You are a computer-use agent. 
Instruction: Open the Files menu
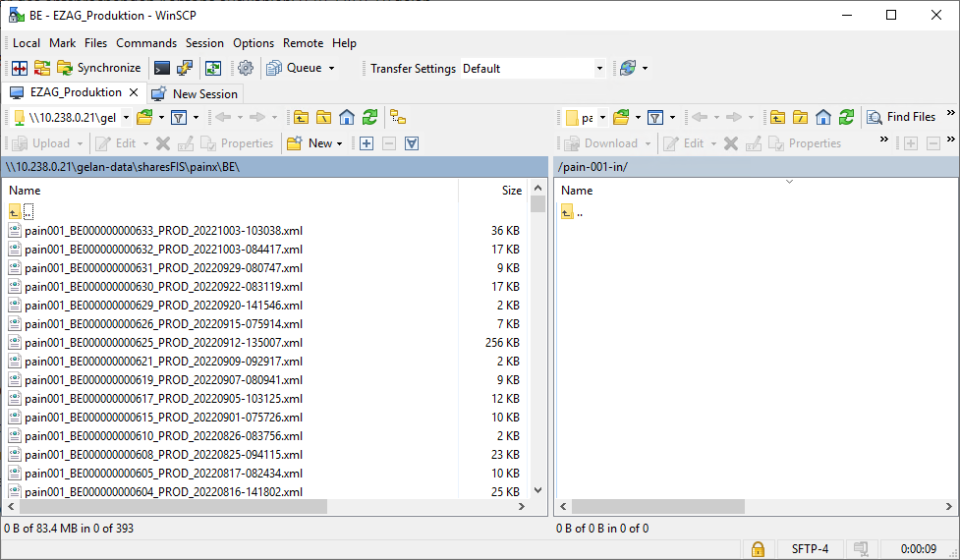[x=95, y=43]
